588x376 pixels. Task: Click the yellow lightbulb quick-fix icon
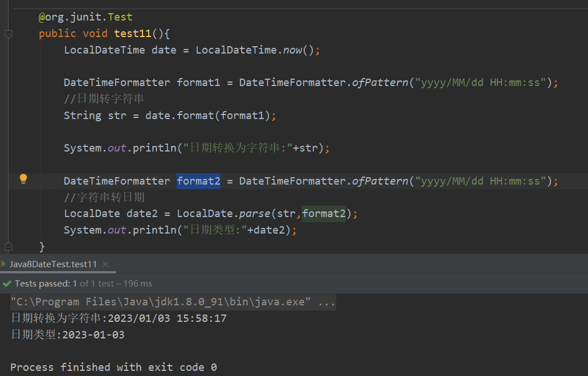point(23,179)
